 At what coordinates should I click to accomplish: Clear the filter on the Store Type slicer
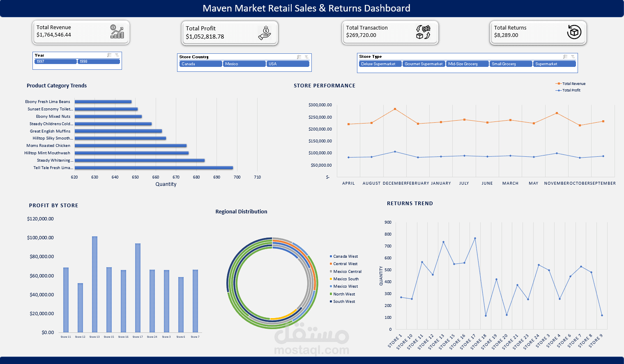tap(573, 57)
